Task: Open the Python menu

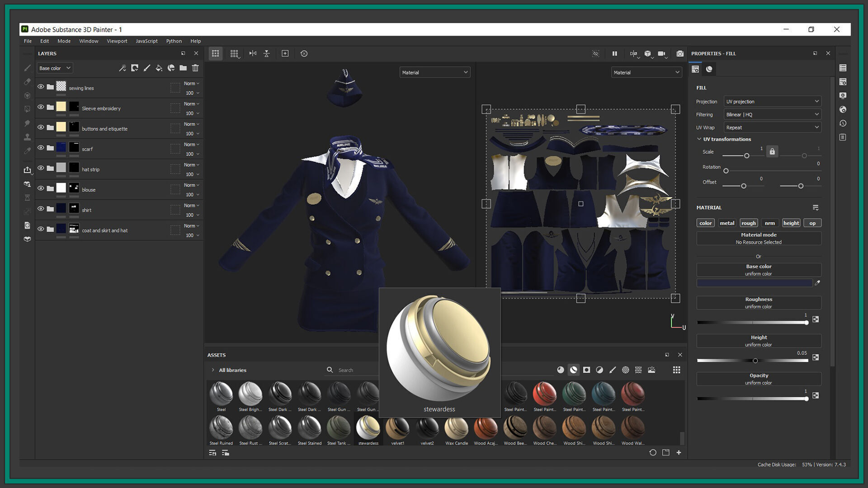Action: pyautogui.click(x=174, y=41)
